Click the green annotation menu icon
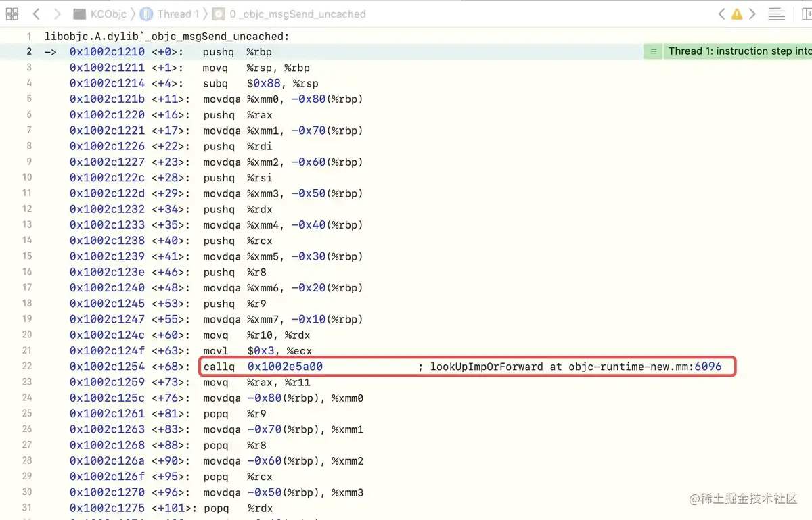Screen dimensions: 812x520 [653, 51]
